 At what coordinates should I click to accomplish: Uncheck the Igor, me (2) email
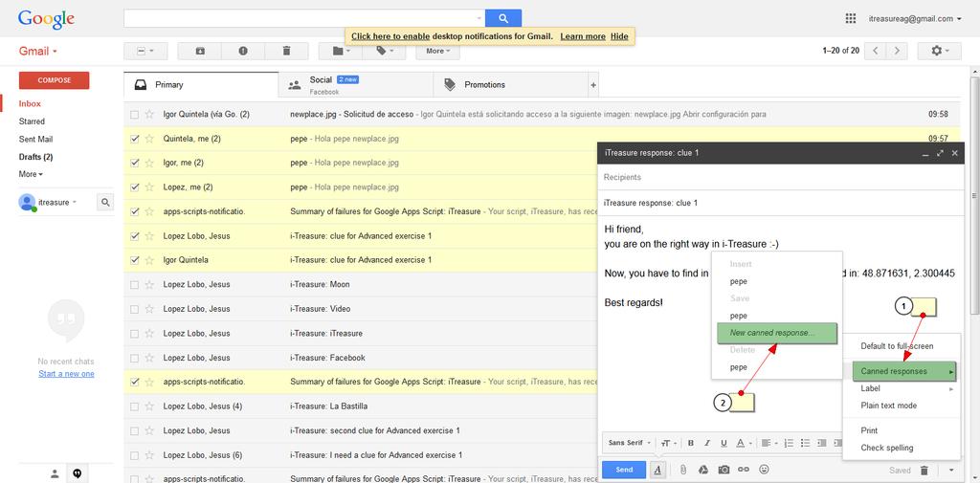click(134, 163)
